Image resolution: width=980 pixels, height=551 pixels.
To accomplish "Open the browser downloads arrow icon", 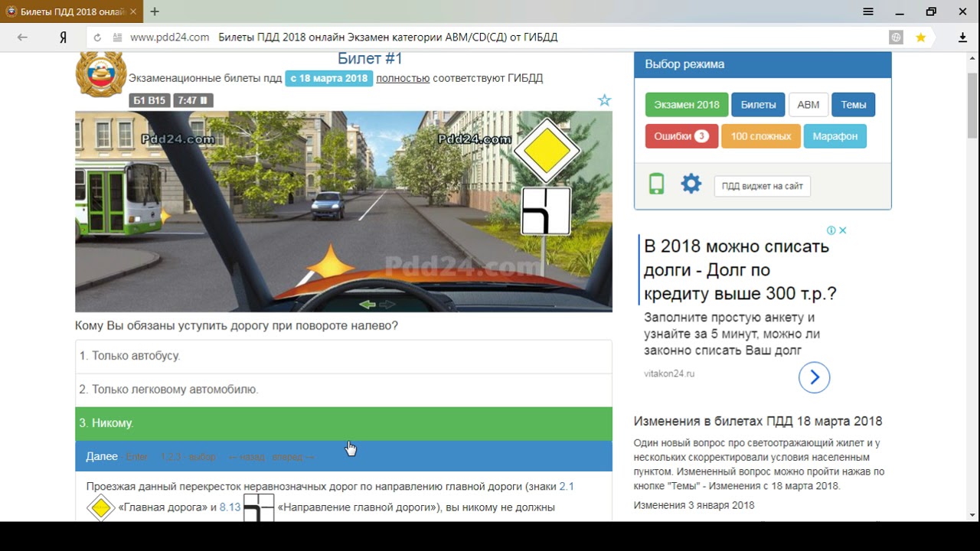I will [963, 37].
